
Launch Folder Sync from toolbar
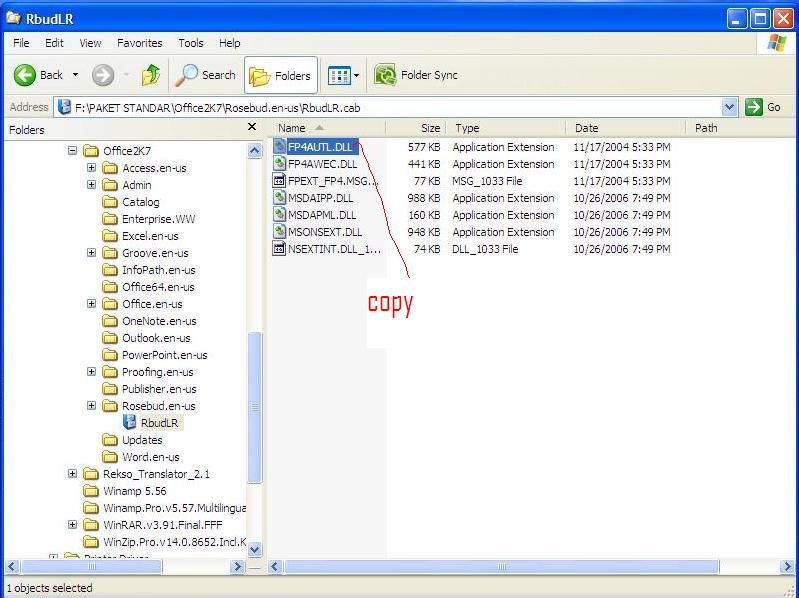[x=416, y=75]
